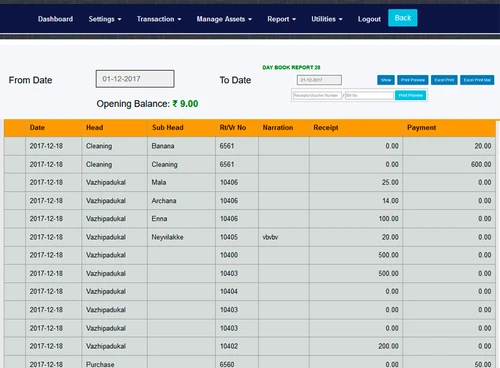Click the dark blue Print Preview button
The width and height of the screenshot is (500, 368).
pyautogui.click(x=413, y=80)
